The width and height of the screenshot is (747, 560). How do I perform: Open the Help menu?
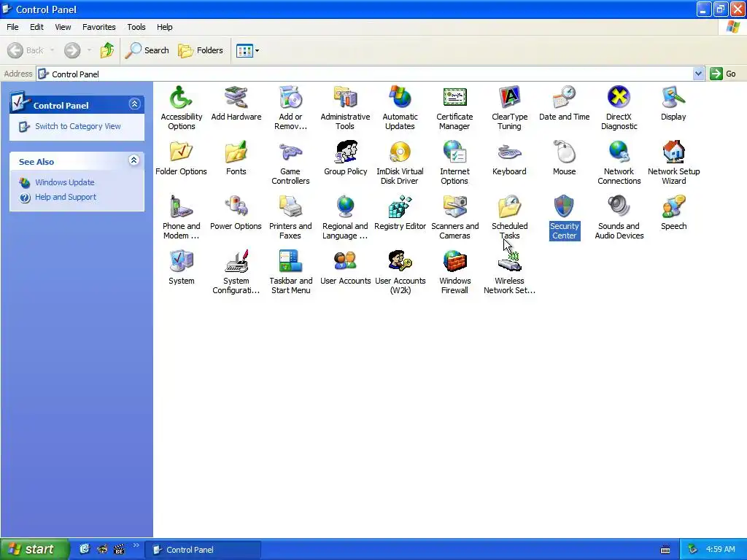point(164,27)
